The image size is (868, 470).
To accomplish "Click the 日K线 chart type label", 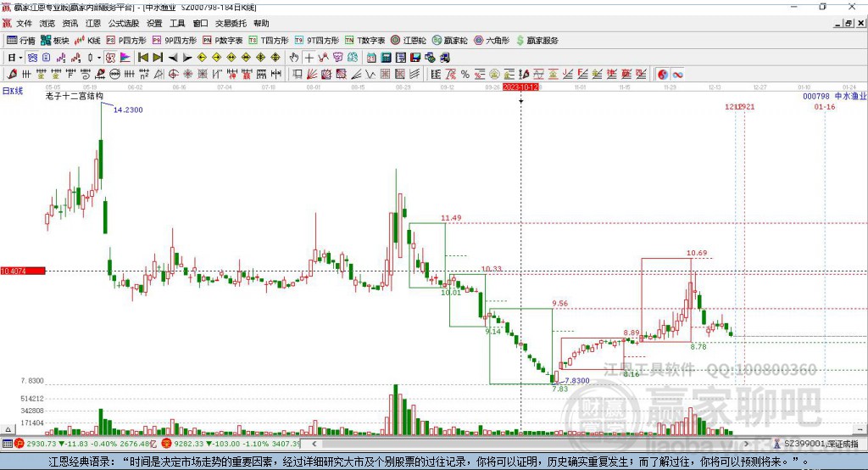I will (x=13, y=91).
